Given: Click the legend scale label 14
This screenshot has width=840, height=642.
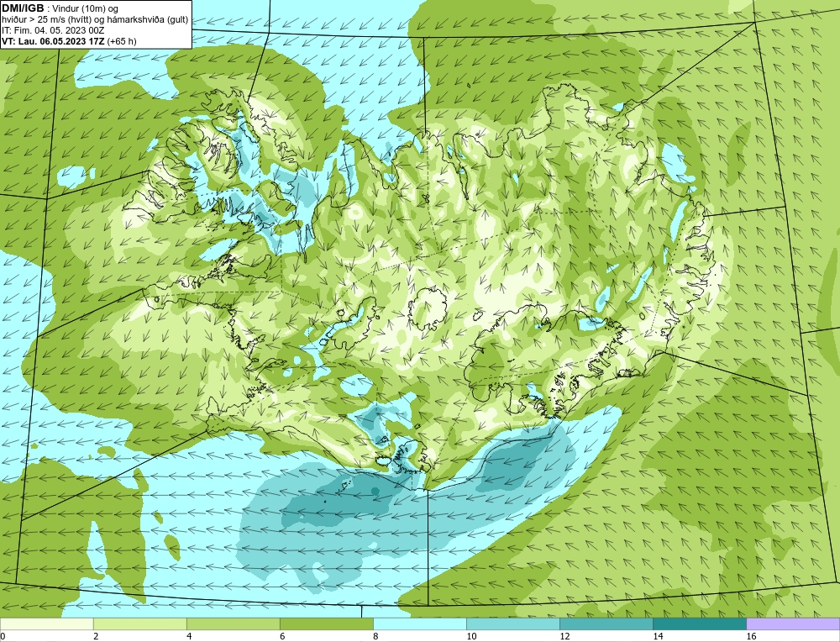Looking at the screenshot, I should (x=658, y=636).
